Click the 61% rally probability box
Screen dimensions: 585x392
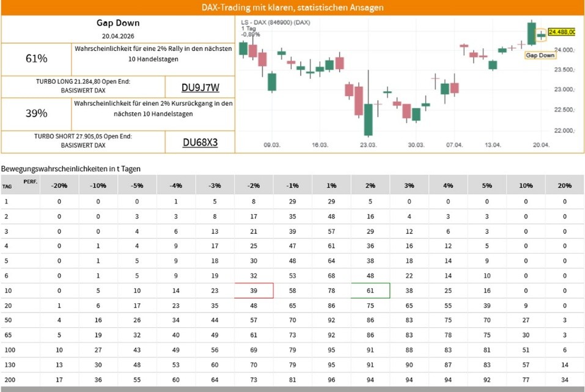[36, 59]
